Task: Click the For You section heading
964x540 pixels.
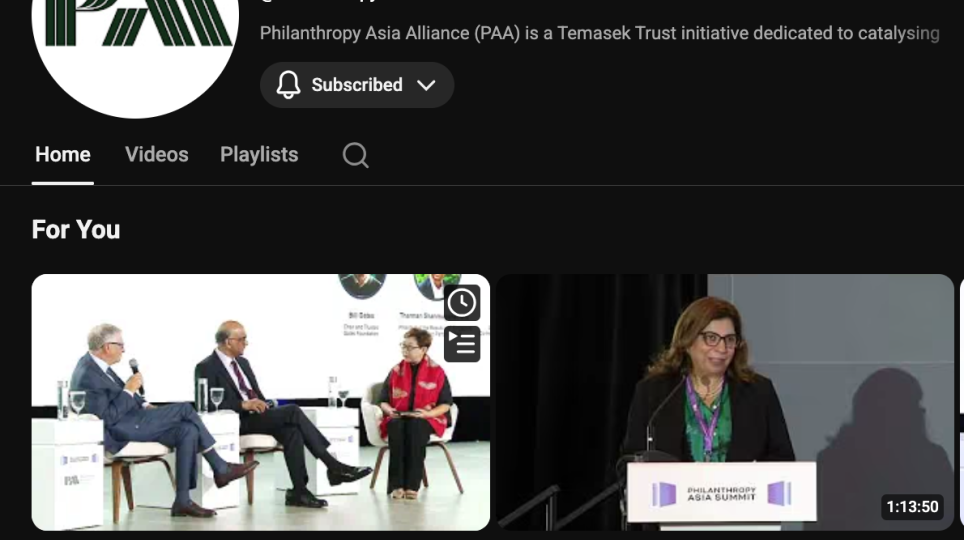Action: point(76,230)
